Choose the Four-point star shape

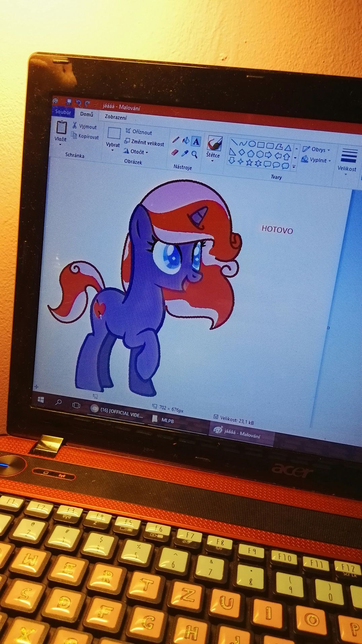coord(240,162)
